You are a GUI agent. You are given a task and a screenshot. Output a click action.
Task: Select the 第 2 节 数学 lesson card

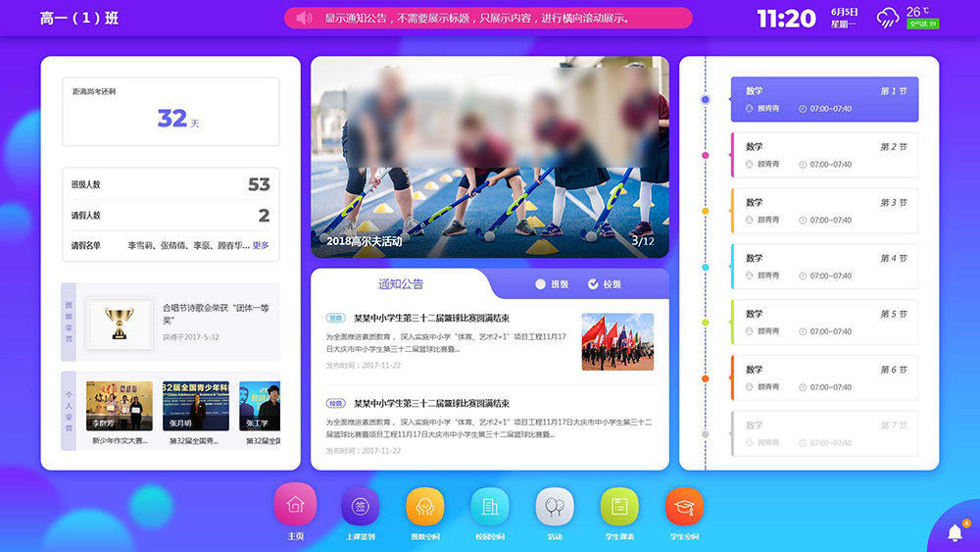click(x=824, y=155)
